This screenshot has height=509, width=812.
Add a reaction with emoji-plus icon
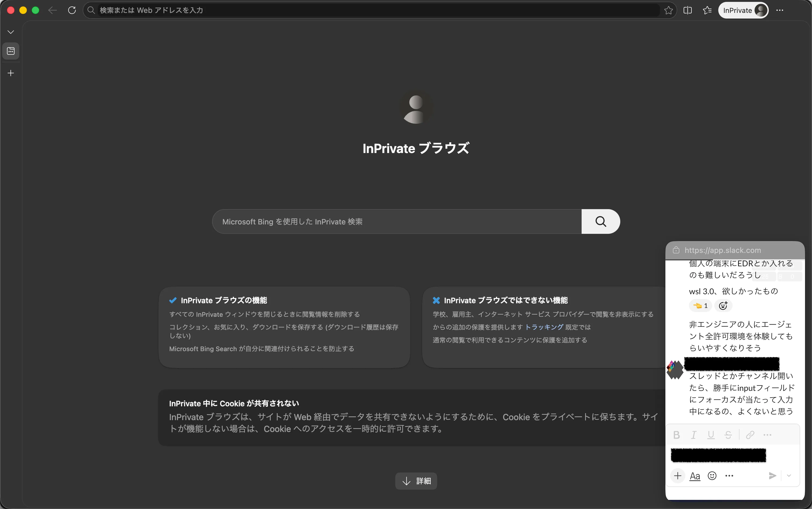723,306
